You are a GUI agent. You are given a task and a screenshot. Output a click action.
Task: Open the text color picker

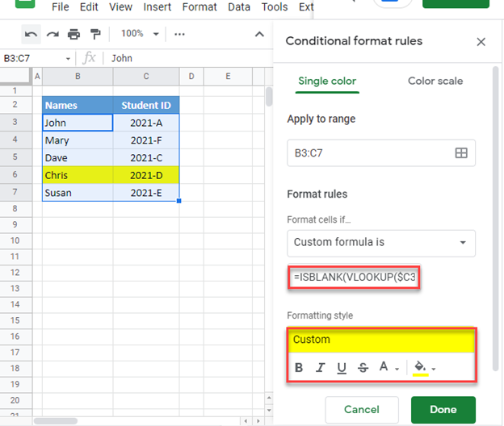[384, 366]
